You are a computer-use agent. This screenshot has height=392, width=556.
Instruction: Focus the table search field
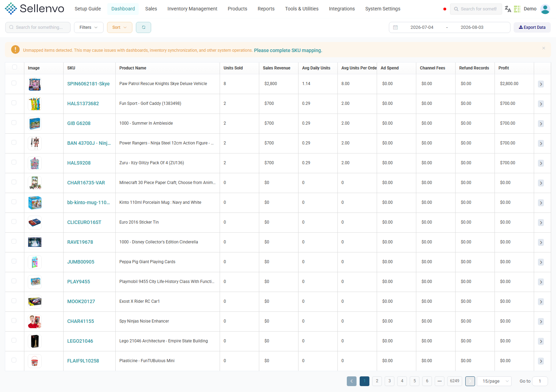coord(38,27)
